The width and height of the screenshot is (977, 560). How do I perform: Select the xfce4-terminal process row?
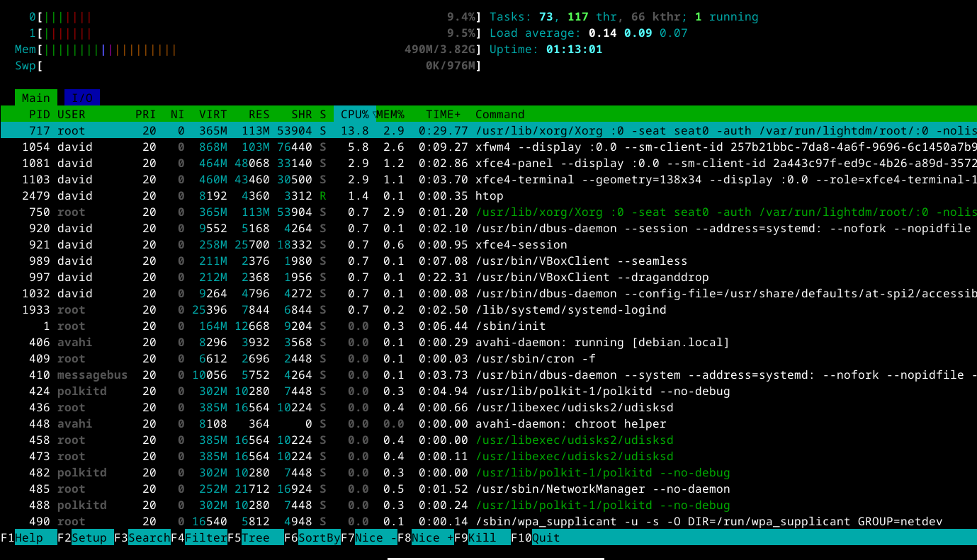(x=488, y=179)
